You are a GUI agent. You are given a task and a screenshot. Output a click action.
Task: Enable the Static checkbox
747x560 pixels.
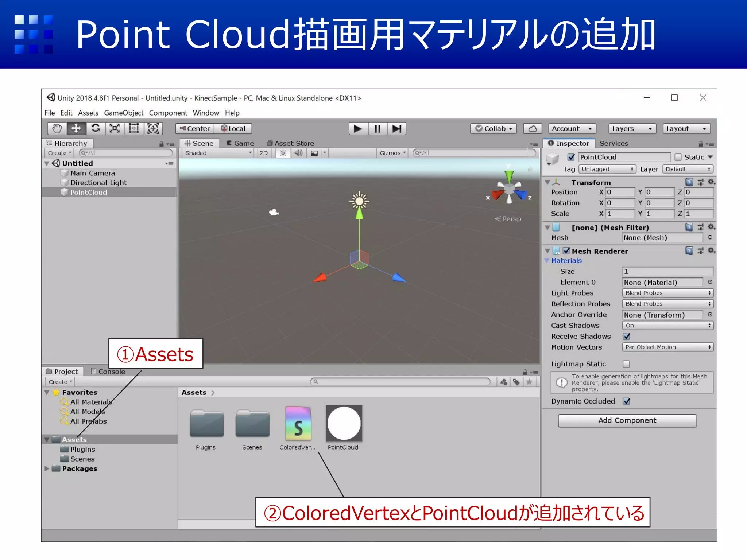678,157
